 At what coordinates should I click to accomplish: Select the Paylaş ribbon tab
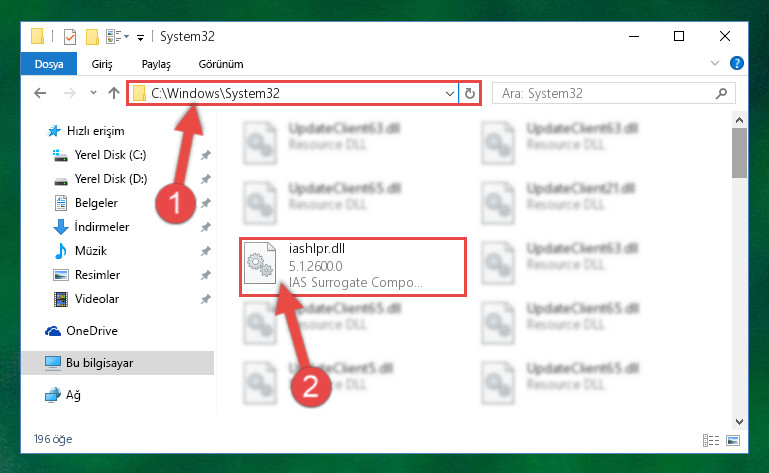click(x=156, y=64)
